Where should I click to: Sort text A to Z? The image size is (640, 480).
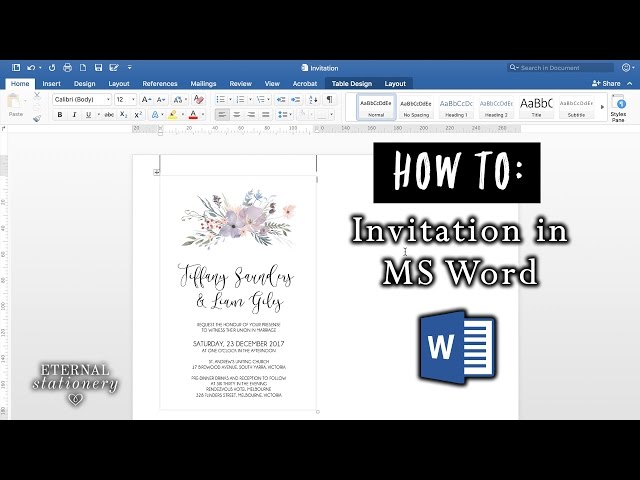coord(313,99)
